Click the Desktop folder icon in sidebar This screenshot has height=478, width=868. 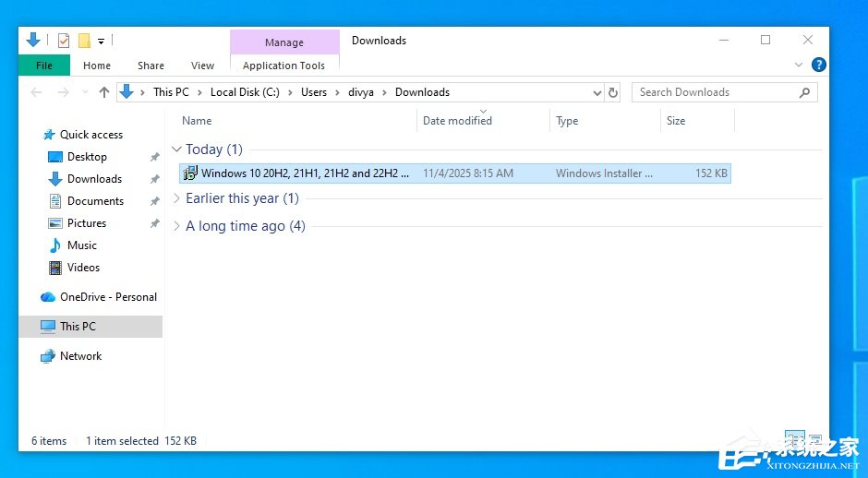click(55, 157)
